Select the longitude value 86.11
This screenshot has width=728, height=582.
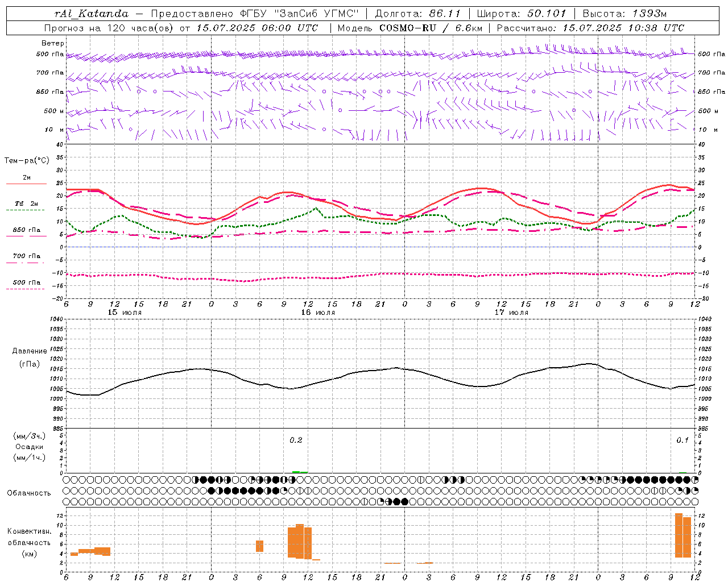coord(445,14)
